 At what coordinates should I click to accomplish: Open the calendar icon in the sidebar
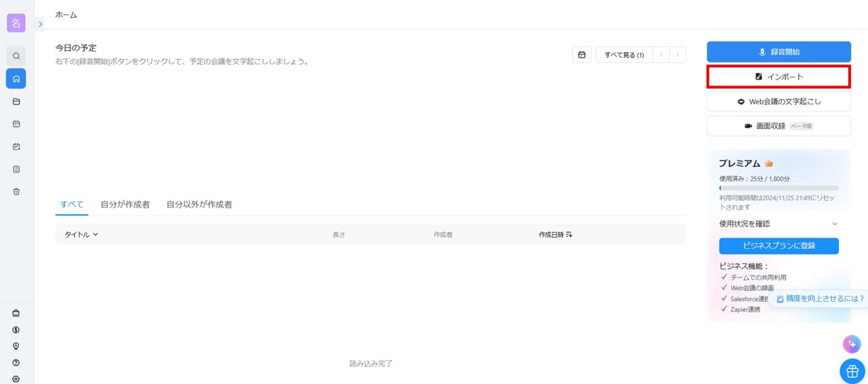[x=16, y=124]
